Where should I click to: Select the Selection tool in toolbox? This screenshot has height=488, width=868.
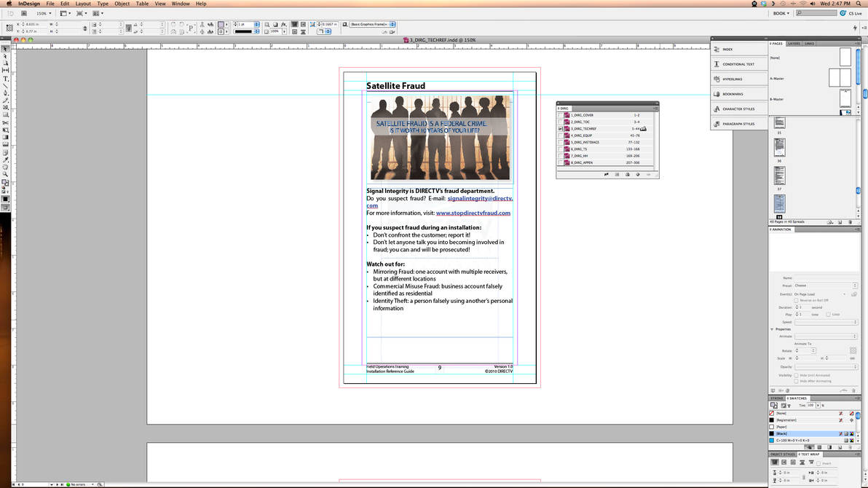(6, 49)
